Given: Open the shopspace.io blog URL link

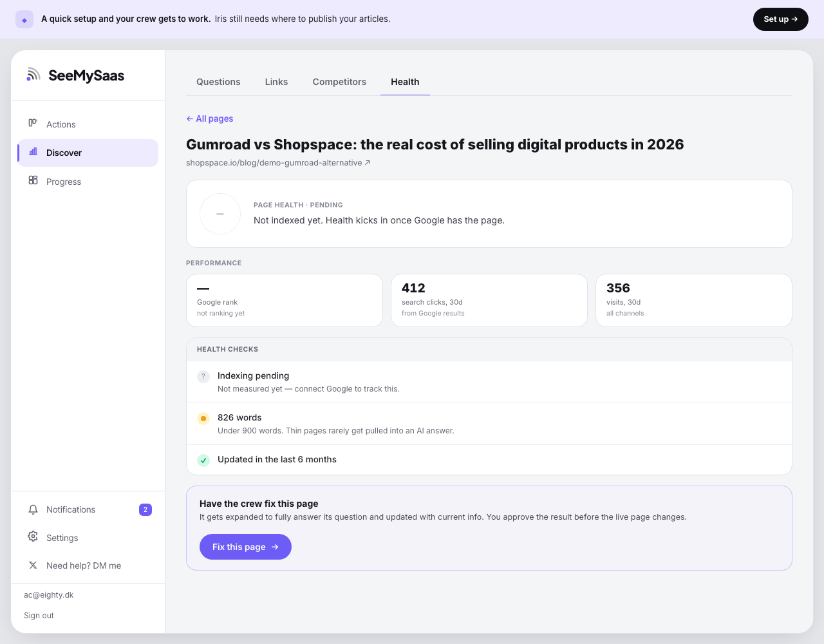Looking at the screenshot, I should click(x=278, y=163).
